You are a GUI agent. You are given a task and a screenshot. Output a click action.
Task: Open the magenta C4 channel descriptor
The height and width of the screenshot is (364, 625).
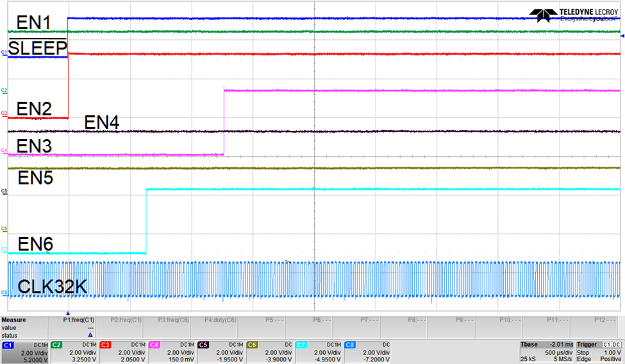[x=171, y=352]
